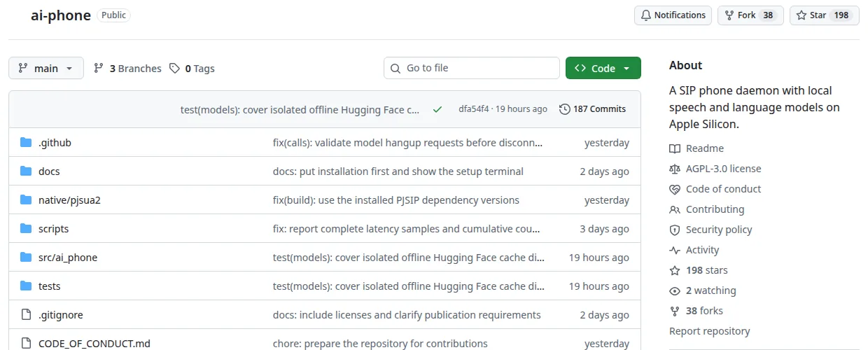The height and width of the screenshot is (350, 868).
Task: Click star icon beside 198 stars
Action: point(675,270)
